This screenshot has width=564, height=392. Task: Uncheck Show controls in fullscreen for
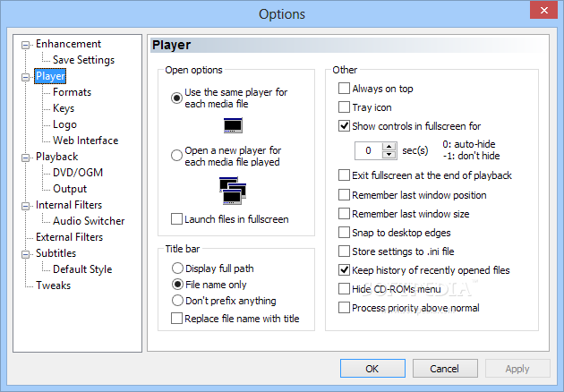(344, 126)
